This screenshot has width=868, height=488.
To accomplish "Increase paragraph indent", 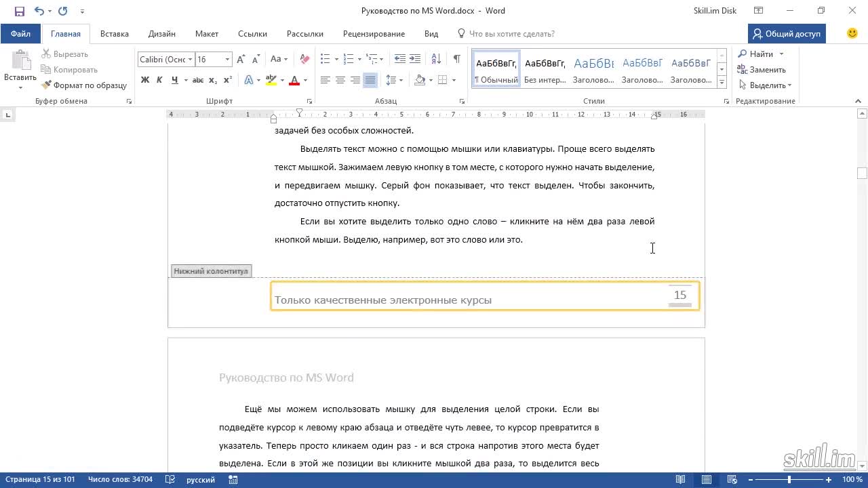I will point(415,60).
